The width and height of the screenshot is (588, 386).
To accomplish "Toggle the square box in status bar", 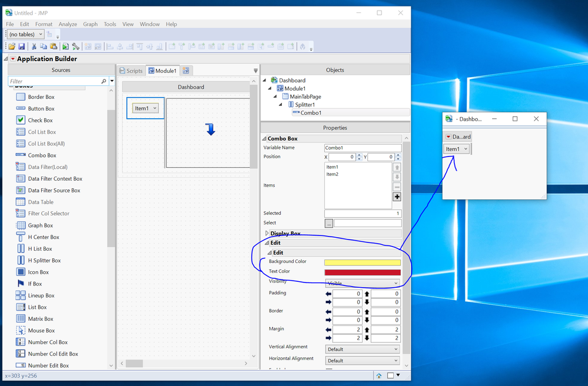I will point(390,375).
